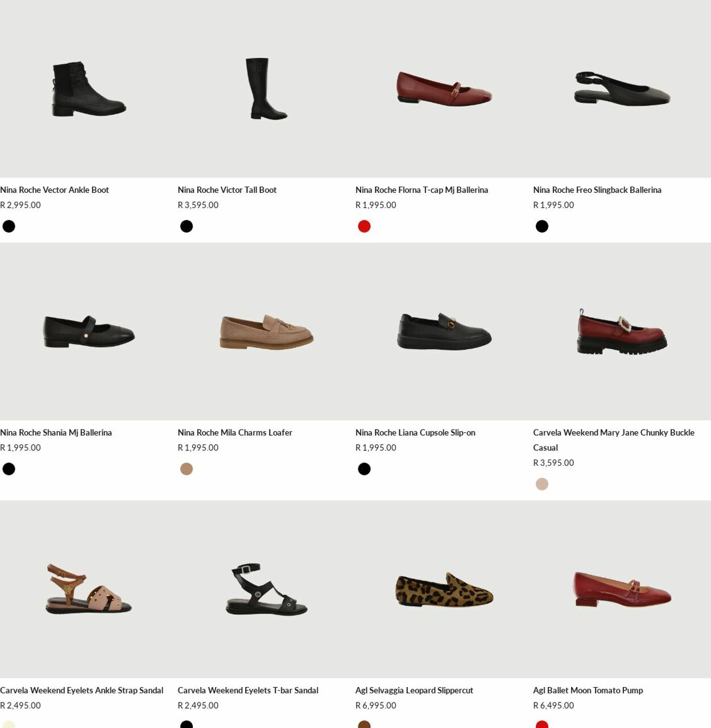Click the Nina Roche Victor Tall Boot title

[227, 190]
